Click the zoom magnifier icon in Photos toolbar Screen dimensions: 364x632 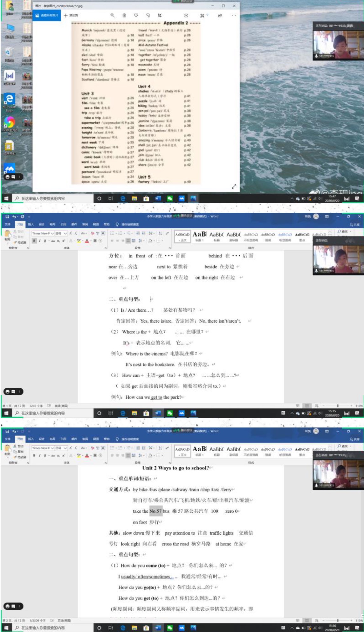point(112,15)
